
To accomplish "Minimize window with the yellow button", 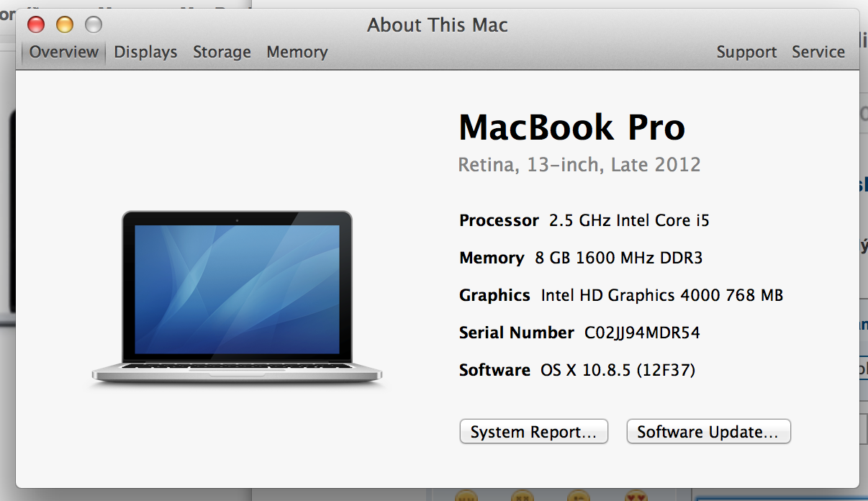I will pos(65,25).
